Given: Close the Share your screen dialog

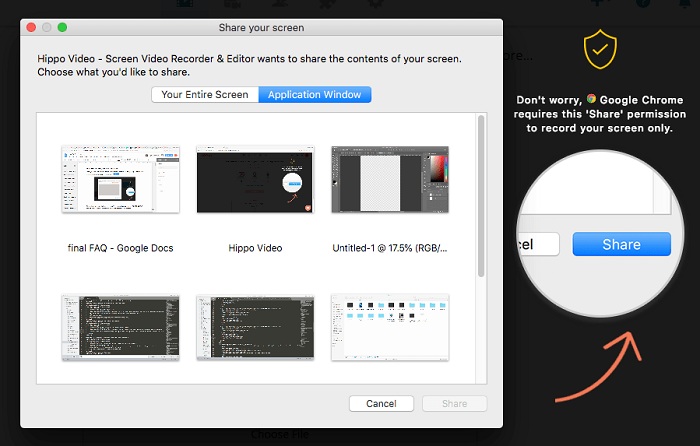Looking at the screenshot, I should (31, 27).
